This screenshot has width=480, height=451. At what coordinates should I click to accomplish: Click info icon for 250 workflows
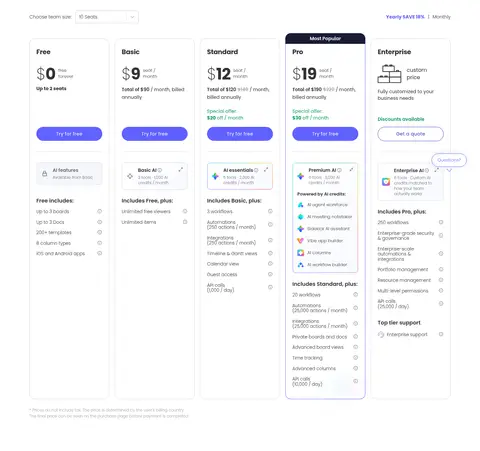pos(441,222)
